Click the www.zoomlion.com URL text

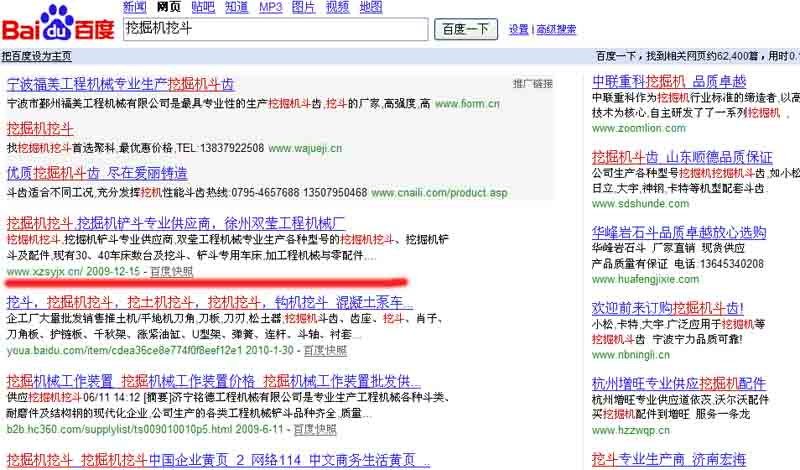point(639,128)
